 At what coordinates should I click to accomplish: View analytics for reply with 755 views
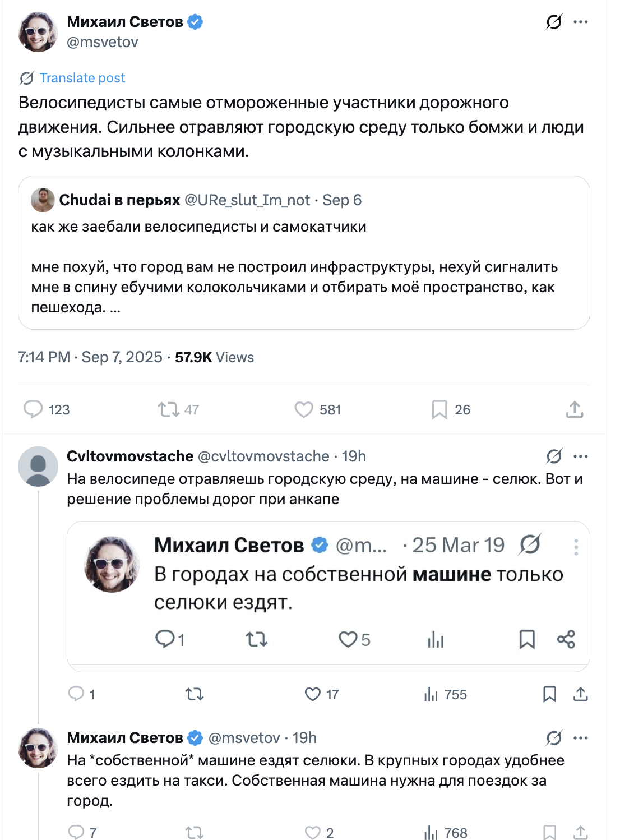(431, 695)
